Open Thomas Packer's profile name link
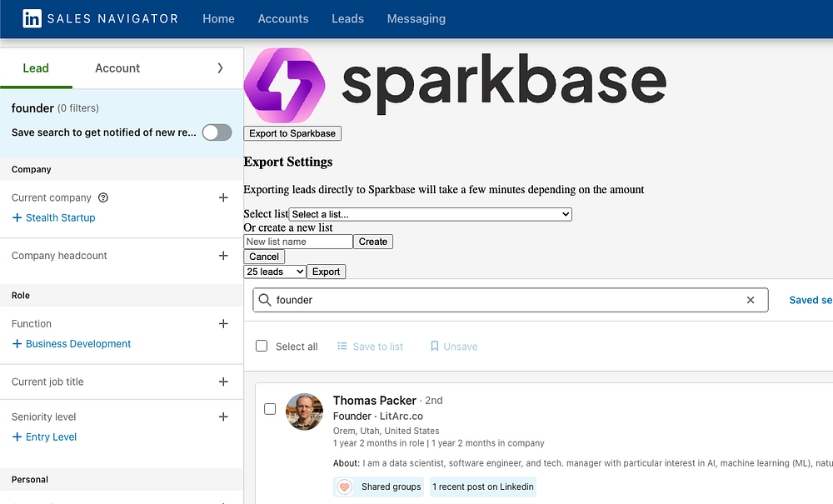This screenshot has width=833, height=504. 375,401
